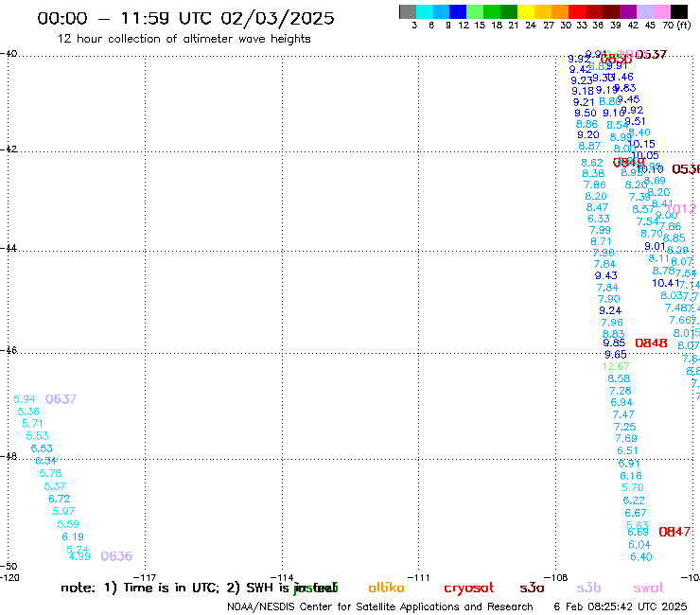The height and width of the screenshot is (615, 700).
Task: Select the 6.19 wave height value
Action: point(73,536)
